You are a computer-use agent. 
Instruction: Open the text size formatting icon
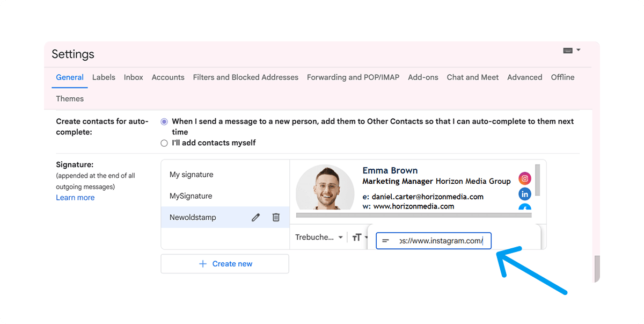pos(357,236)
